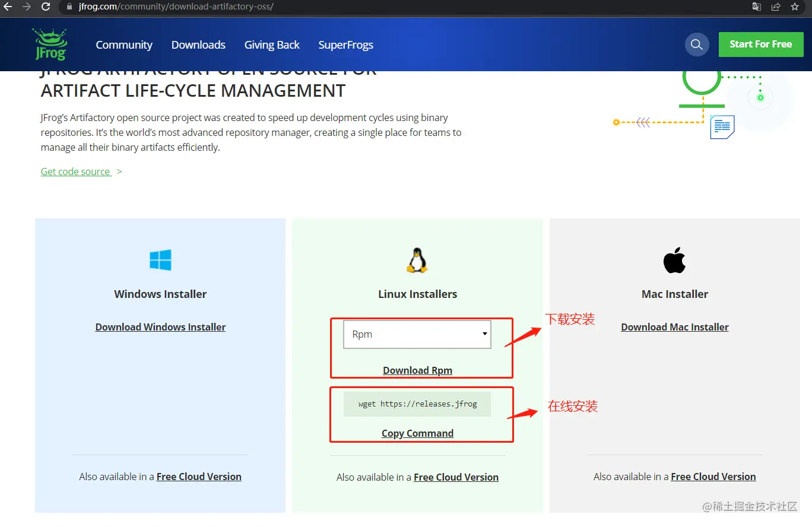Open the SuperFrogs menu

(346, 45)
